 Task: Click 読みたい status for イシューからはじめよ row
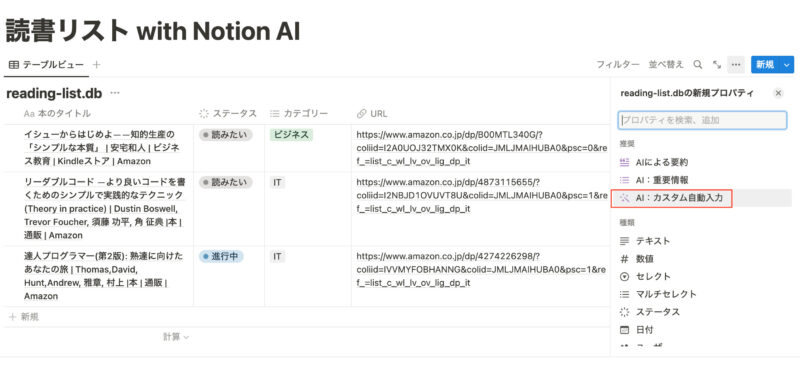click(x=226, y=135)
